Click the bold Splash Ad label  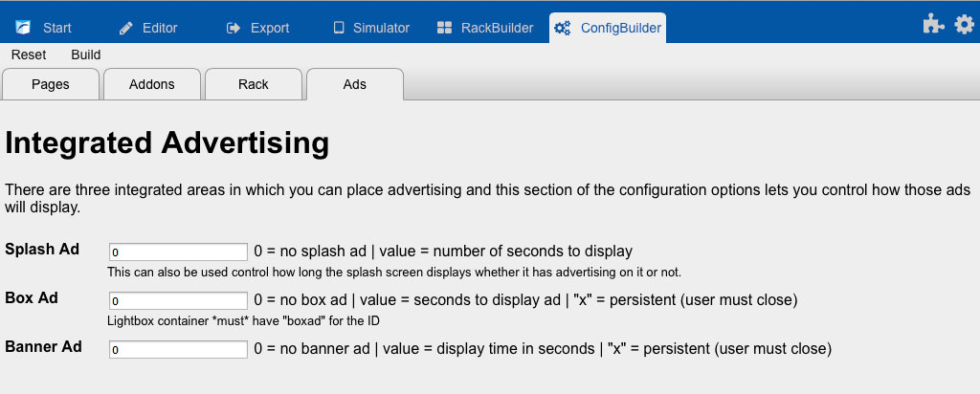(x=42, y=250)
